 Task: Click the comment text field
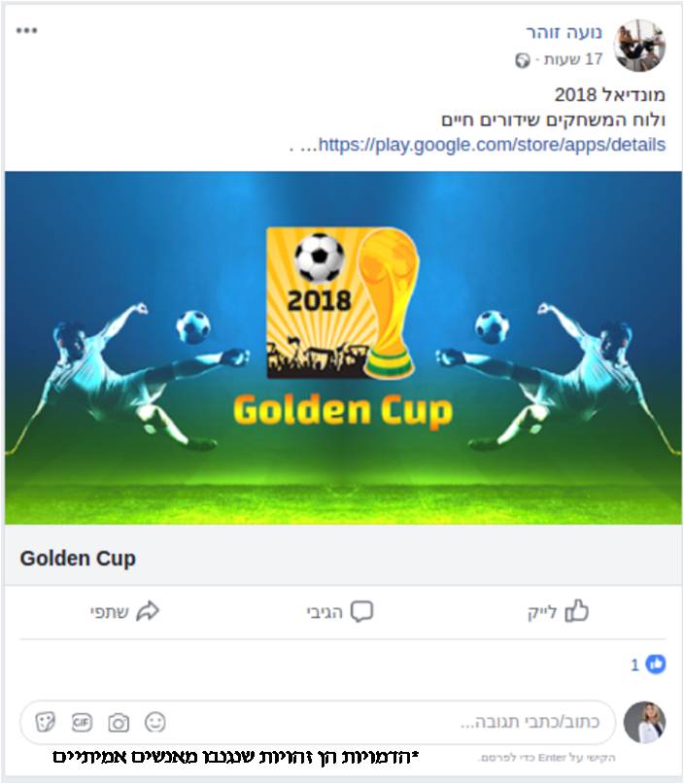tap(318, 722)
